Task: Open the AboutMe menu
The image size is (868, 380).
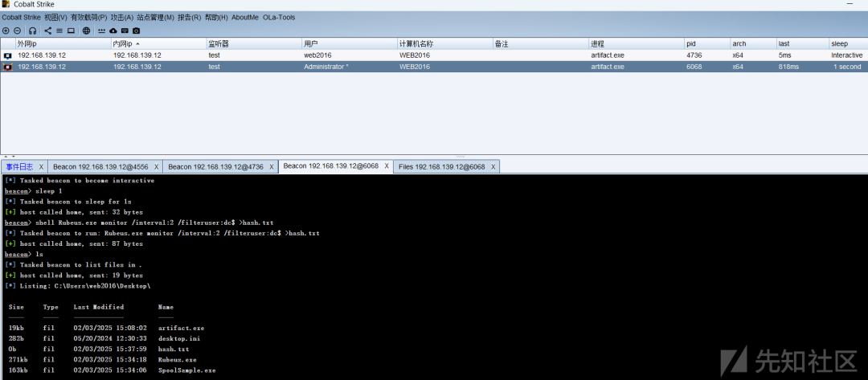Action: click(245, 17)
